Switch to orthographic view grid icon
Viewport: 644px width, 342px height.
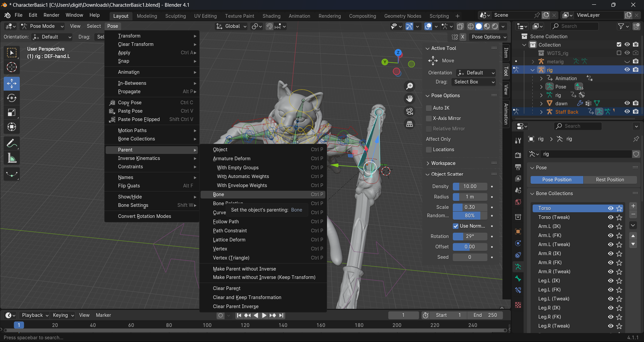tap(410, 124)
